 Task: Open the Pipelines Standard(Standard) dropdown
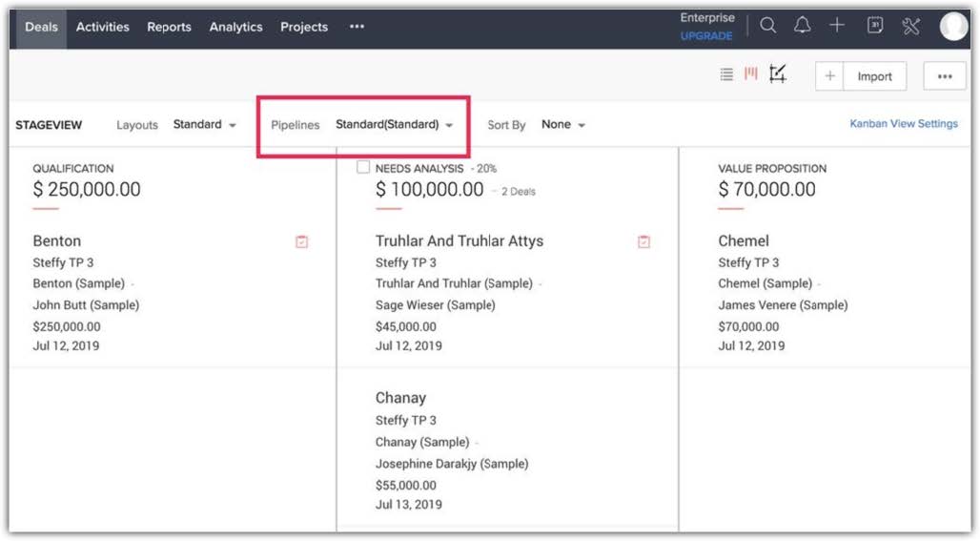[394, 125]
